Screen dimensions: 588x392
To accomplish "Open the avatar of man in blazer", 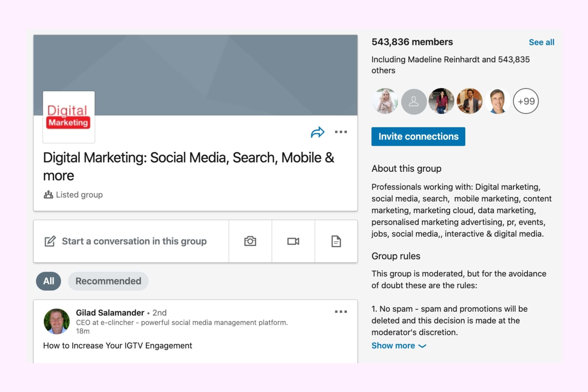I will tap(469, 101).
